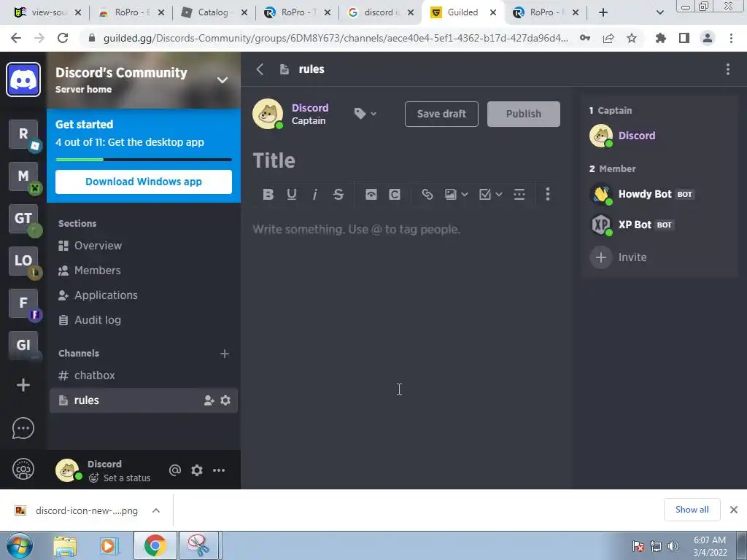
Task: Open tags dropdown next to author
Action: coord(365,113)
